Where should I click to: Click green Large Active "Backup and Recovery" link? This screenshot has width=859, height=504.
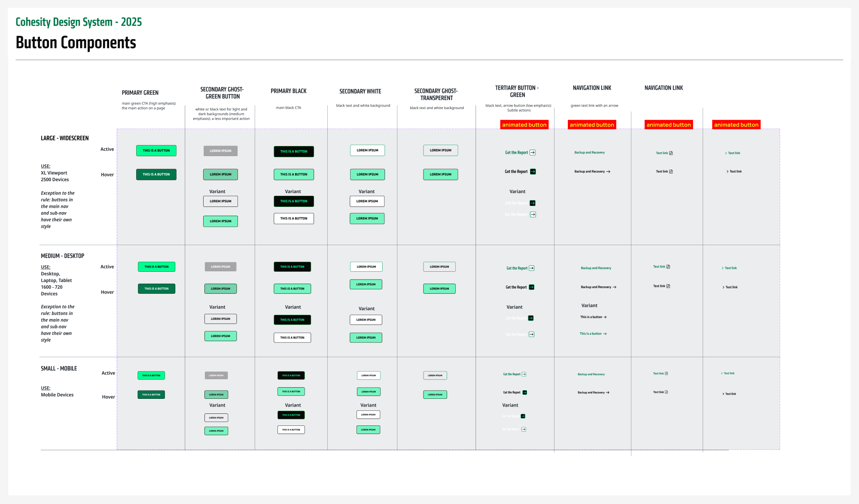pos(589,152)
